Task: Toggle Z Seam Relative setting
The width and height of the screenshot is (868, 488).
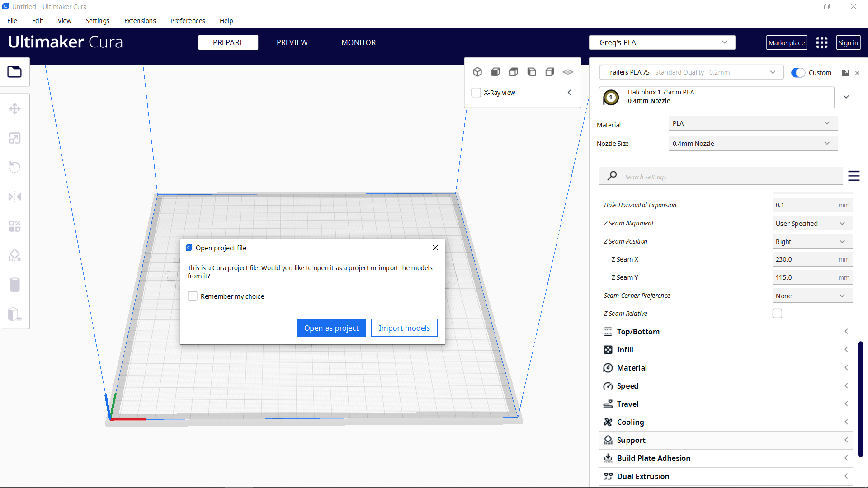Action: [777, 313]
